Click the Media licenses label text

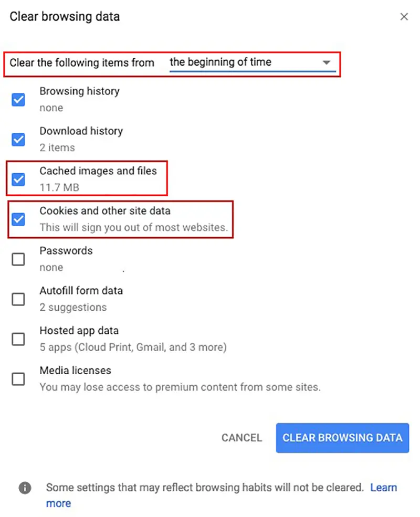76,371
